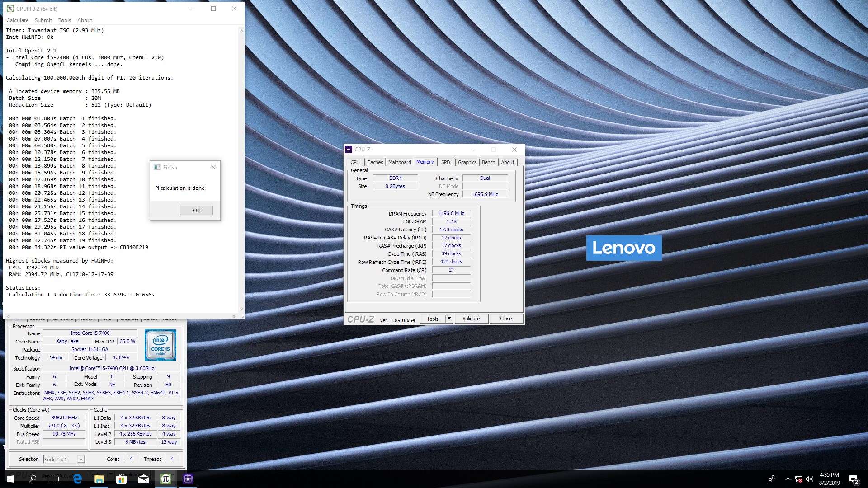
Task: Show hidden system tray icons
Action: pyautogui.click(x=788, y=479)
